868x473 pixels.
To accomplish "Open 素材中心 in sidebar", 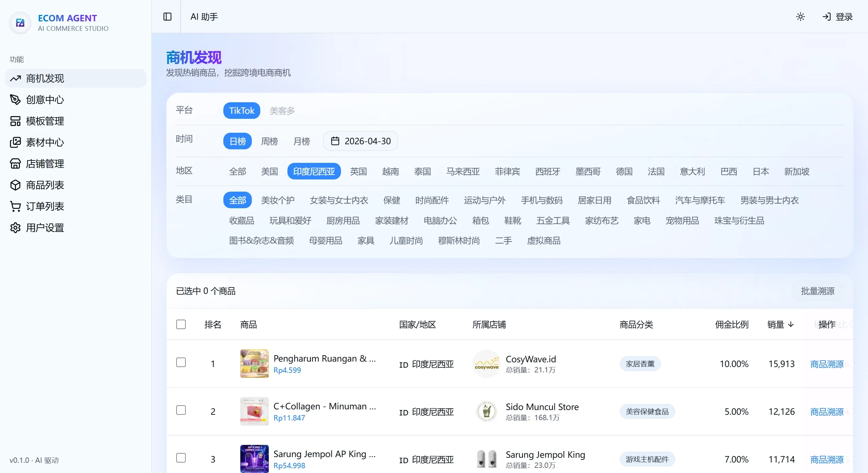I will 76,143.
